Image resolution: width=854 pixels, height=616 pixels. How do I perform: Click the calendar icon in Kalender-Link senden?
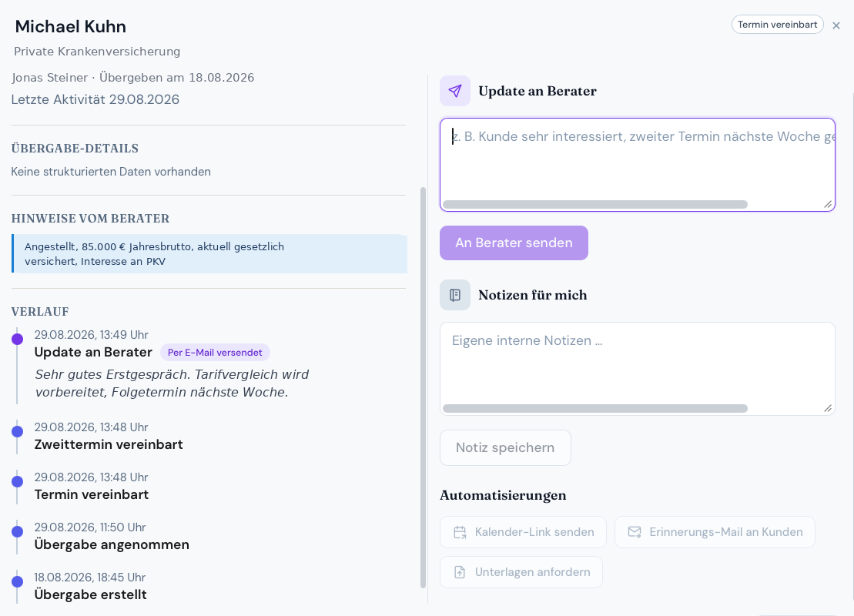pyautogui.click(x=460, y=532)
